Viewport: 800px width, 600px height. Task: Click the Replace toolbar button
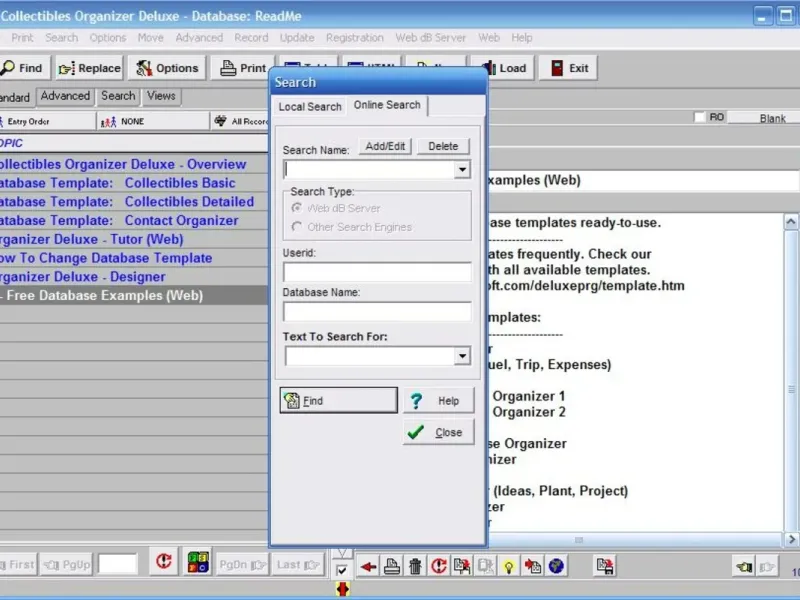90,68
